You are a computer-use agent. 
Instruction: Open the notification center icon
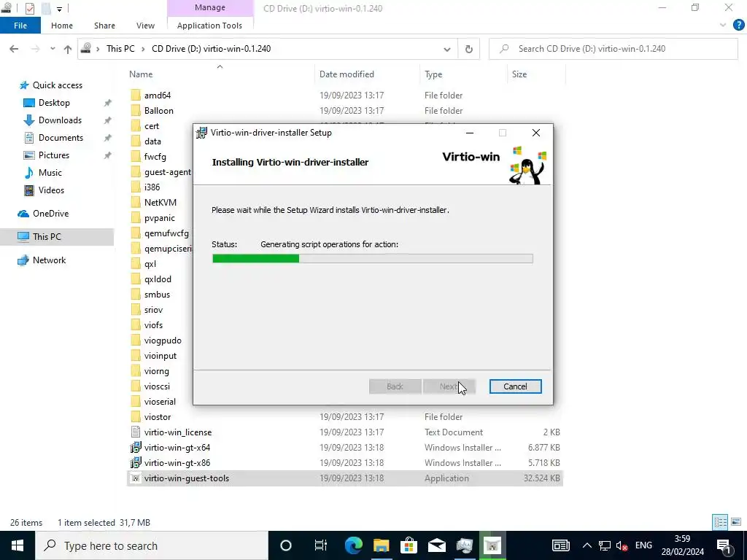click(724, 545)
